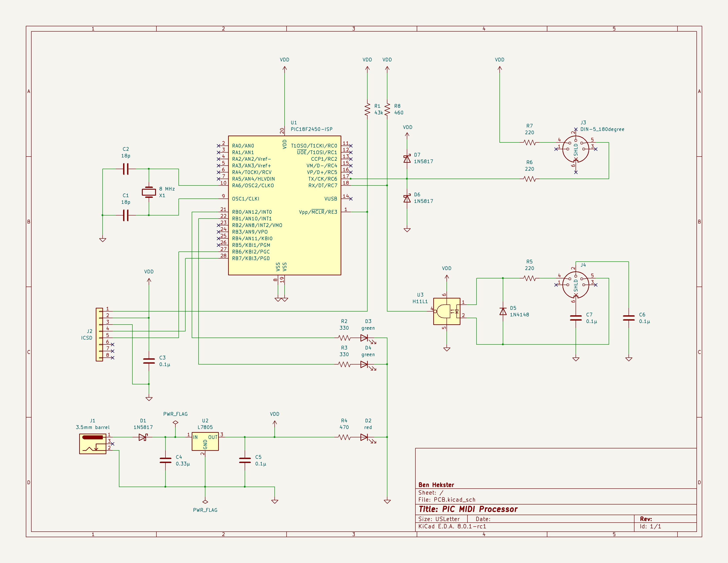728x563 pixels.
Task: Click the 'PIC18F2450-ISP' value label
Action: (311, 129)
